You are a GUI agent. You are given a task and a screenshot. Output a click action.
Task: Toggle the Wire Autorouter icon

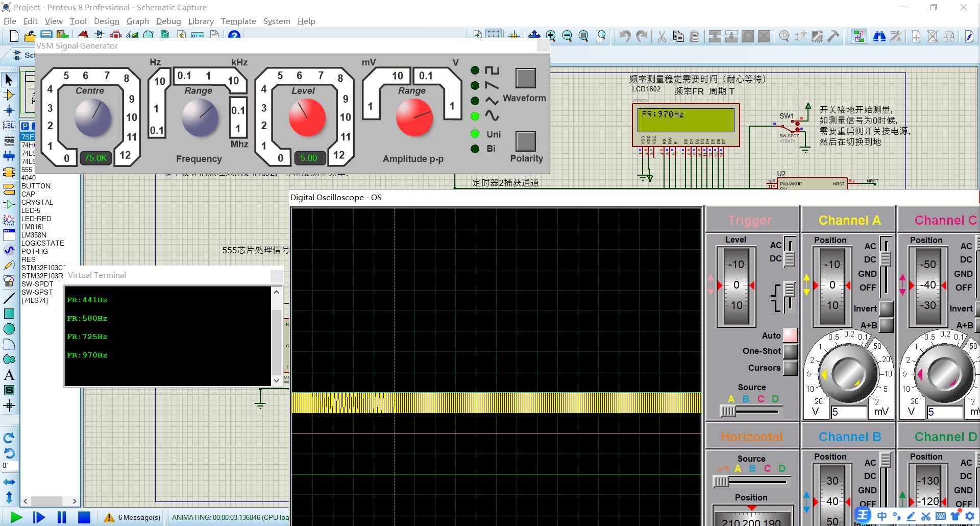(859, 36)
